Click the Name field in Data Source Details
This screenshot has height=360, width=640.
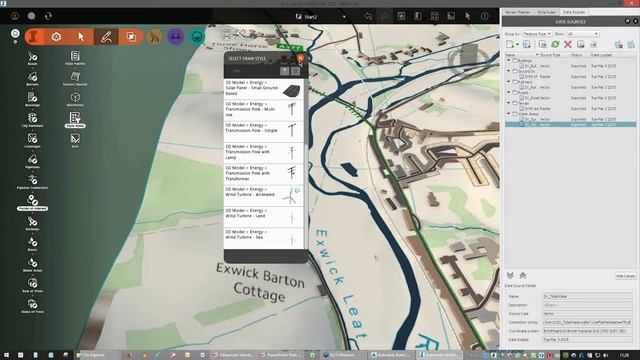click(587, 296)
